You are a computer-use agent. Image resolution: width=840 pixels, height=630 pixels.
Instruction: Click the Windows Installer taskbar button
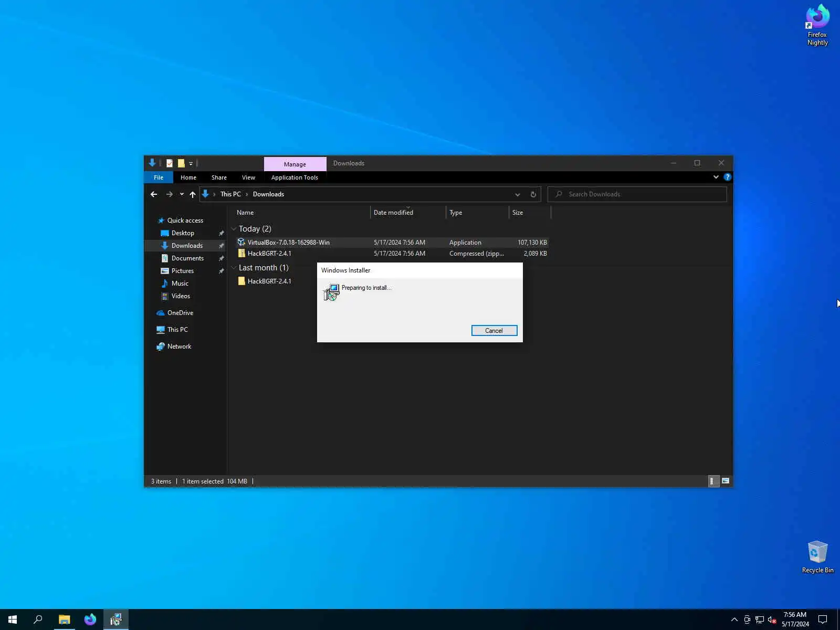pos(116,619)
